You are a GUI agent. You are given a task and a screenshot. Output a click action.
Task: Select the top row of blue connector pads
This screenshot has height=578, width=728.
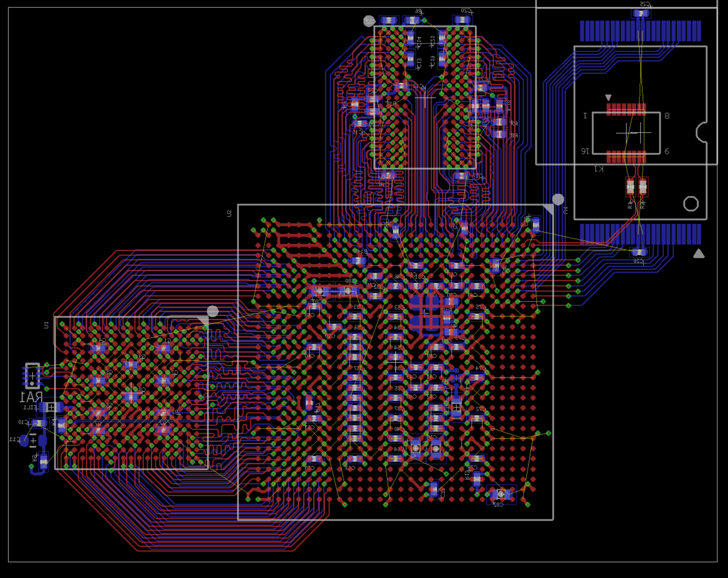tap(640, 31)
